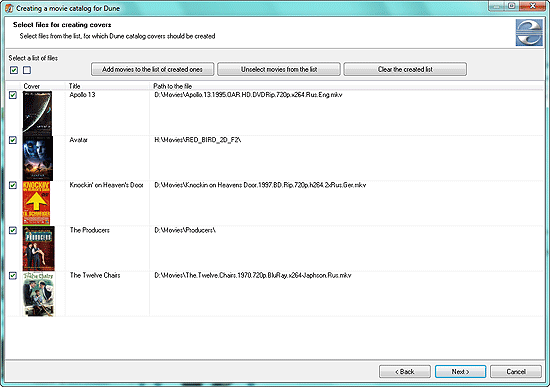The image size is (550, 387).
Task: Click The.Twelve.Chairs.1970 mkv path
Action: click(x=253, y=275)
